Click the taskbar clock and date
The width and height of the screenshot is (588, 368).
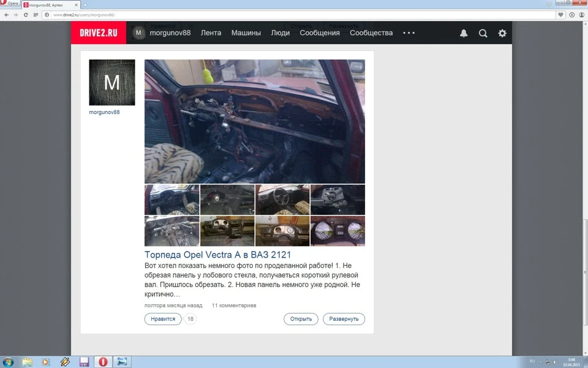[x=571, y=362]
